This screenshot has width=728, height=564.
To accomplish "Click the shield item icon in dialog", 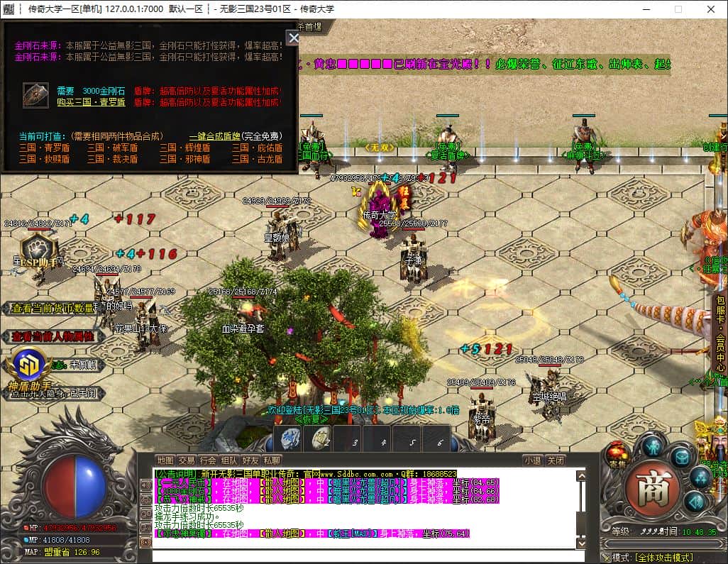I will (x=35, y=96).
